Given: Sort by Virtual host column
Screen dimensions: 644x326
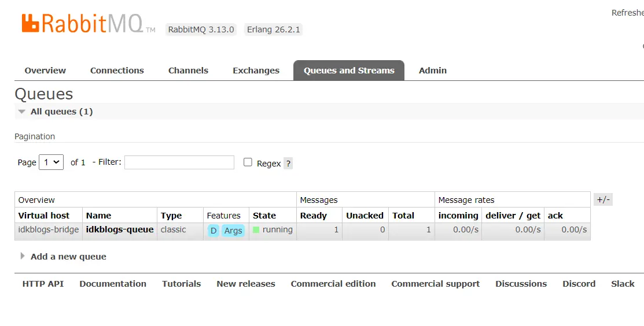Looking at the screenshot, I should pos(44,216).
